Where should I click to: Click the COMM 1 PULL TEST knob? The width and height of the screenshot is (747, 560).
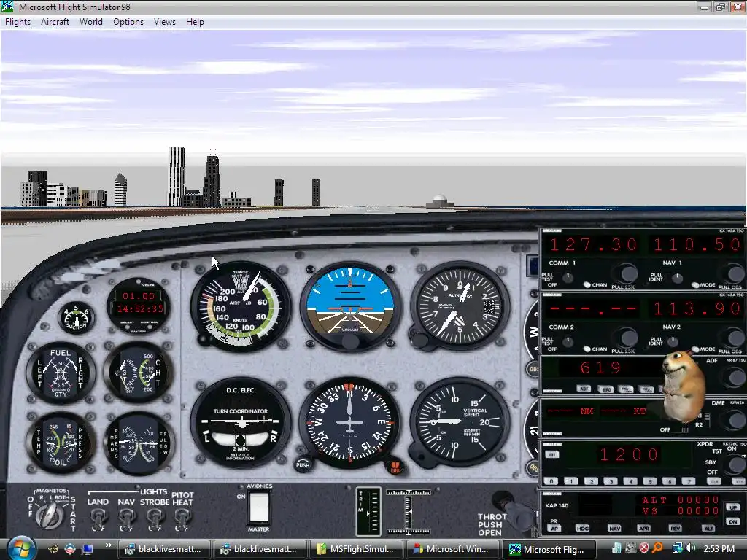coord(568,277)
